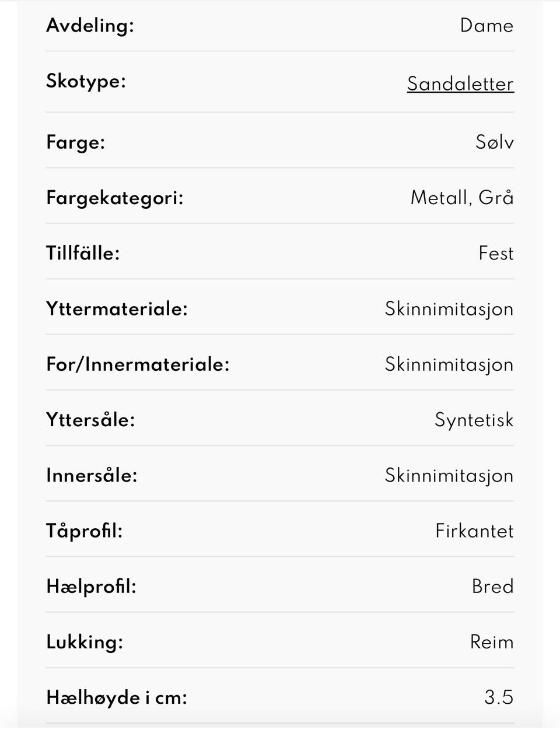Select the Fest occasion value
Image resolution: width=560 pixels, height=730 pixels.
(496, 253)
